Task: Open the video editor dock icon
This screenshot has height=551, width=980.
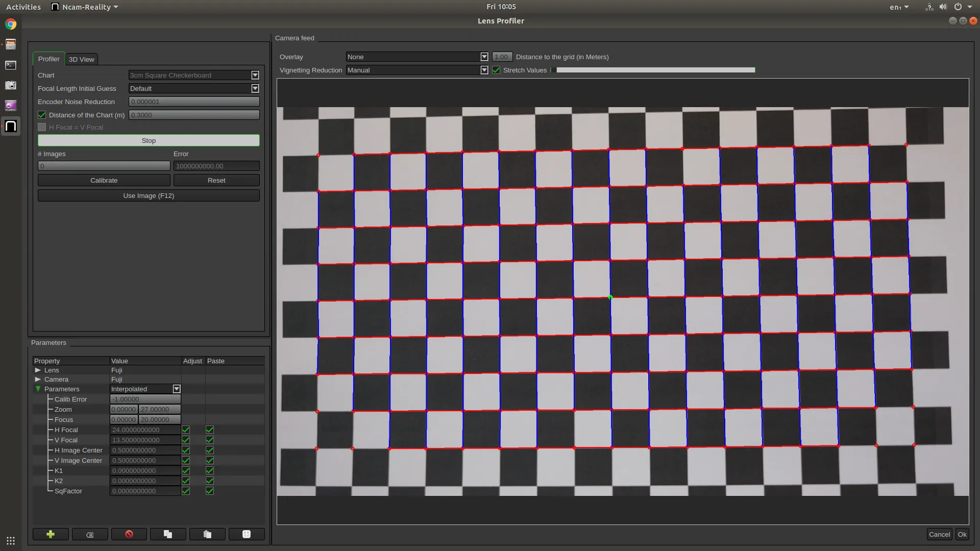Action: pos(11,106)
